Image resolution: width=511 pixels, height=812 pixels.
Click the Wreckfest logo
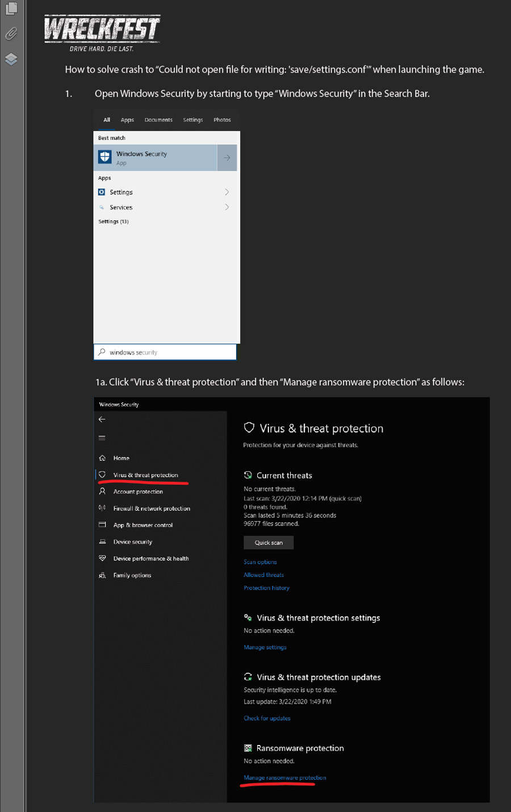102,34
